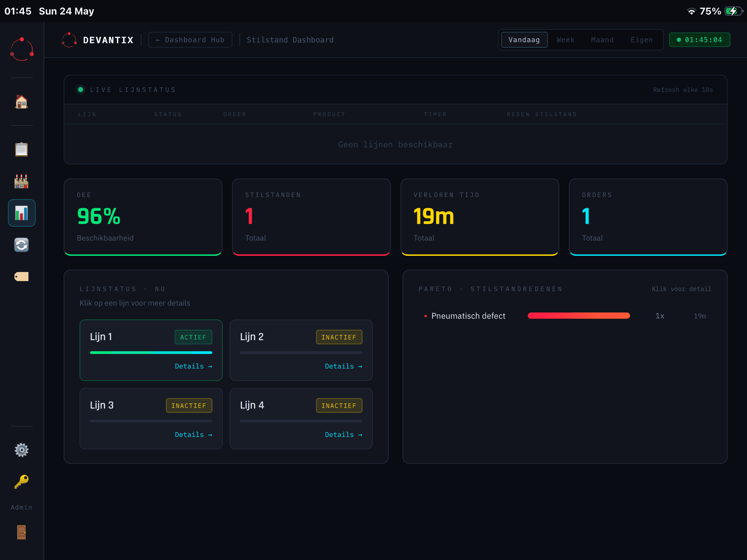
Task: Click the INACTIEF badge on Lijn 2
Action: click(339, 337)
